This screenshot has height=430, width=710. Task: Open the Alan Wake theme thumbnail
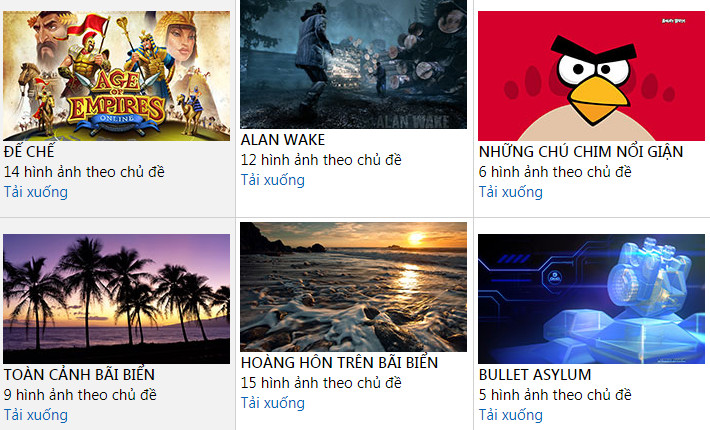coord(353,64)
